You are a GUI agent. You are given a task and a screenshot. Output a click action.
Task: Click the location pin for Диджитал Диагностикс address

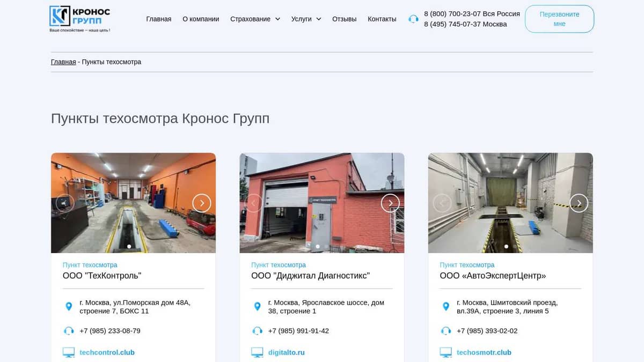(257, 306)
